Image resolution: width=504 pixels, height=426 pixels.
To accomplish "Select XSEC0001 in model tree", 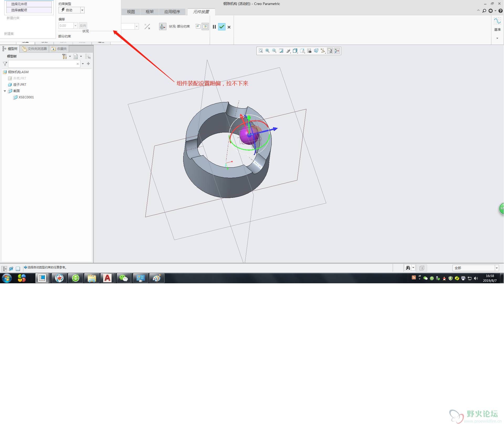I will [26, 97].
